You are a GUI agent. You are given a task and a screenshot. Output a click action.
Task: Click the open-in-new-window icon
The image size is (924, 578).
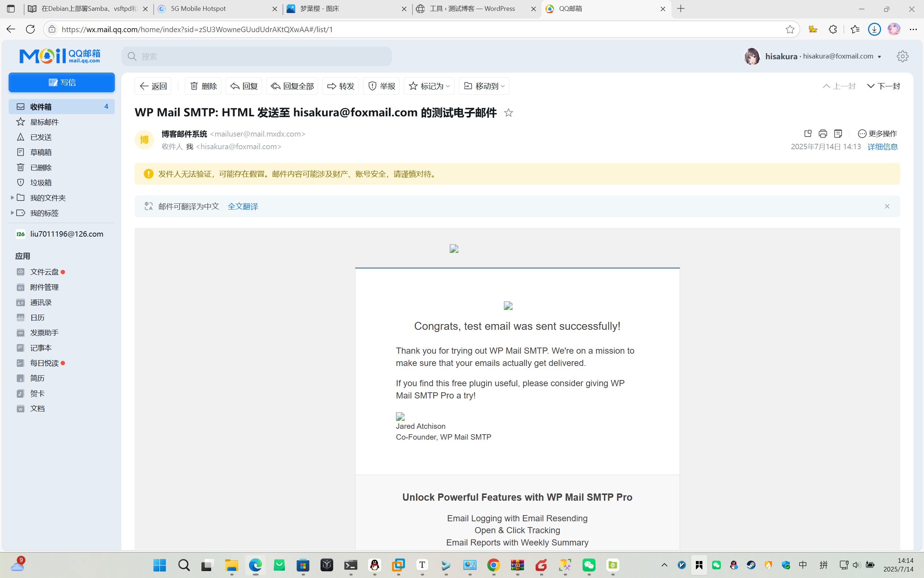pos(807,133)
